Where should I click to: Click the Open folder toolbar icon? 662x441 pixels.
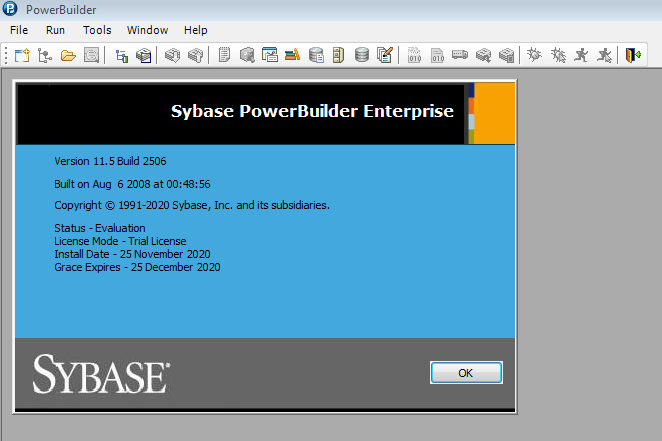[x=68, y=55]
